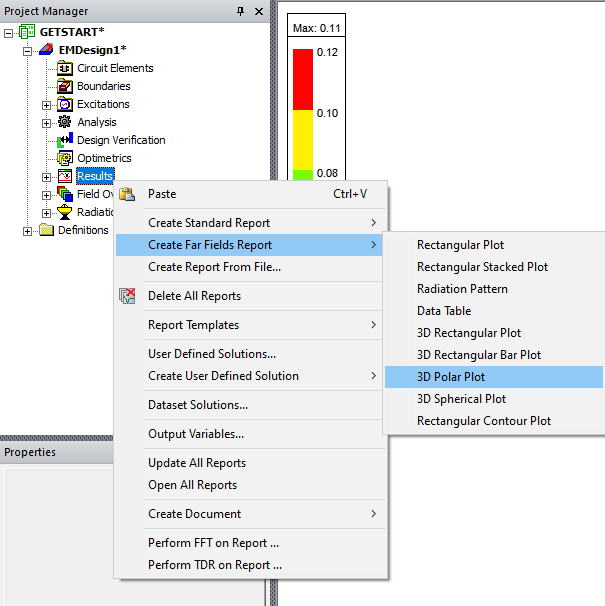Screen dimensions: 605x606
Task: Click the yellow color band in legend
Action: click(x=303, y=140)
